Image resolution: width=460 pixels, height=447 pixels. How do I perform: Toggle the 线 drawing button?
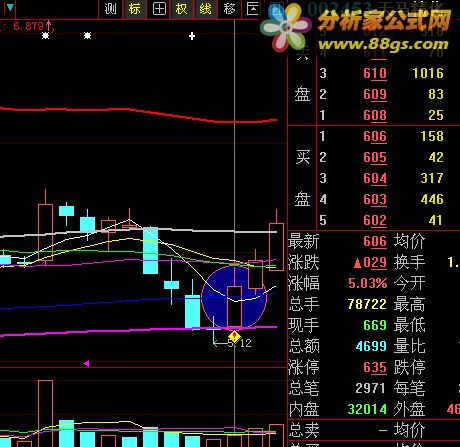(x=205, y=9)
